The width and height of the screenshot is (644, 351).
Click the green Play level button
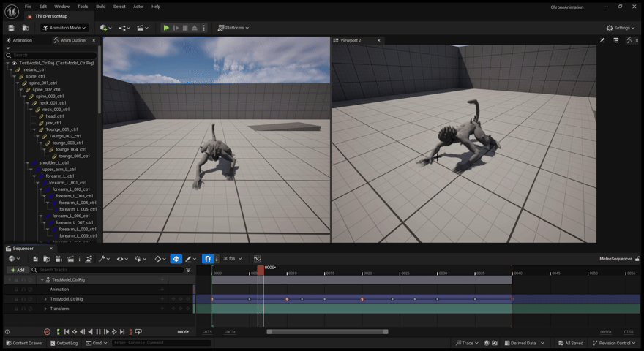(x=166, y=28)
